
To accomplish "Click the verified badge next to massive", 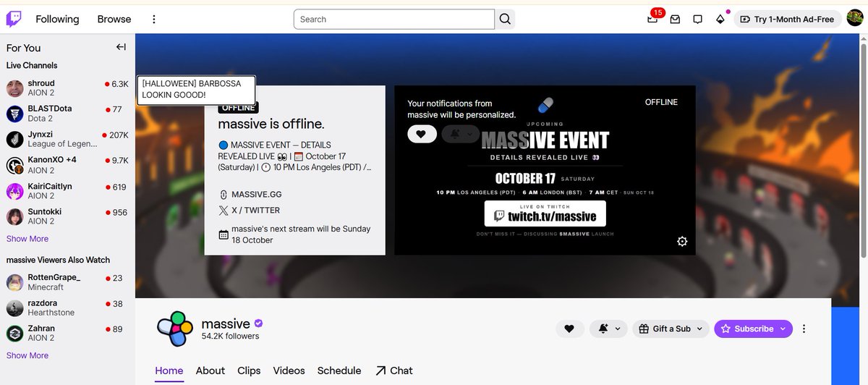I will 258,324.
